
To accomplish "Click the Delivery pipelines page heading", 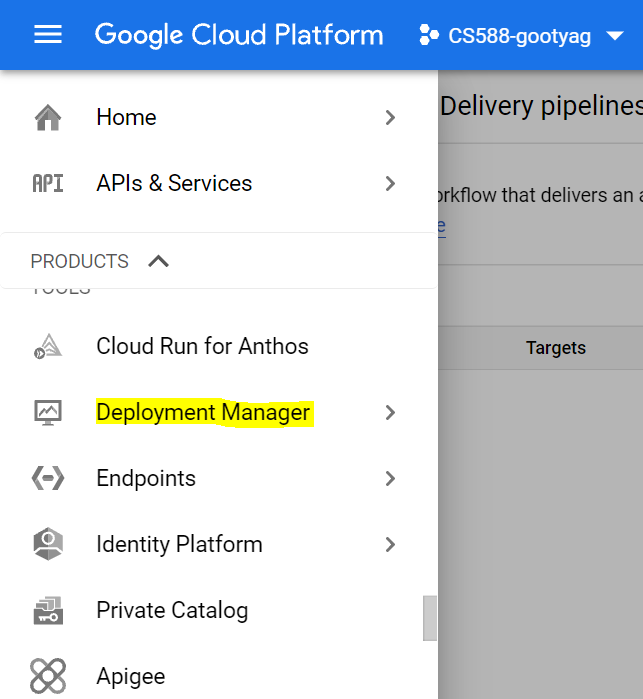I will point(541,106).
